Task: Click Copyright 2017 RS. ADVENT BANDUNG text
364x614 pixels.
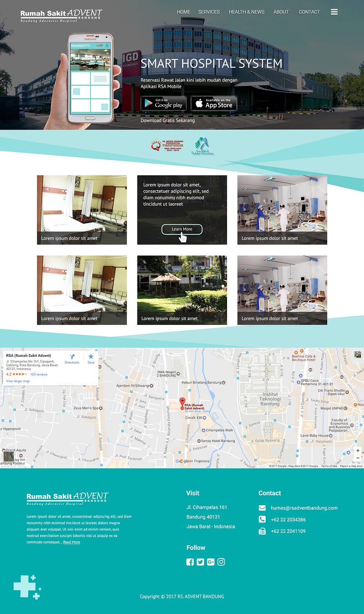Action: pyautogui.click(x=182, y=596)
